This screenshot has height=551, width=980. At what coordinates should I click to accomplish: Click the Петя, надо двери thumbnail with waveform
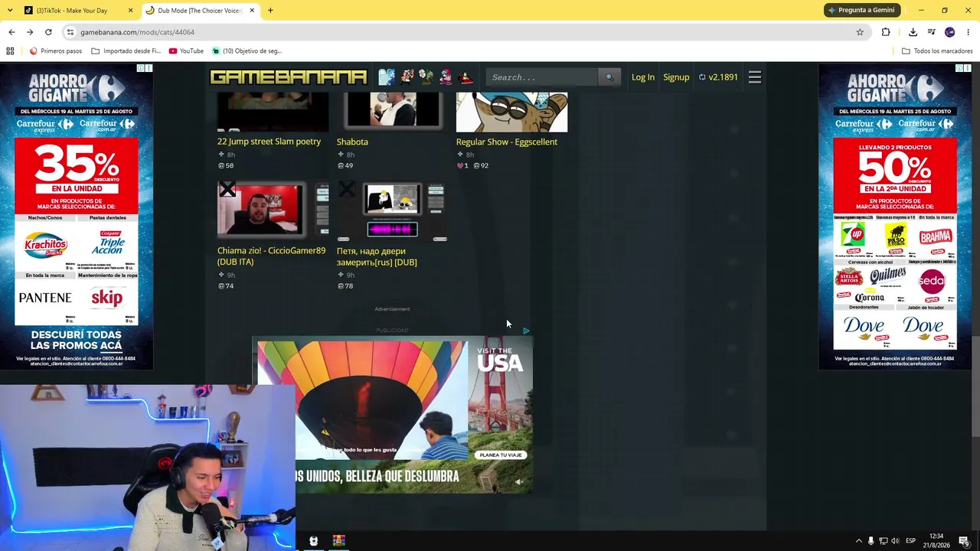(392, 211)
